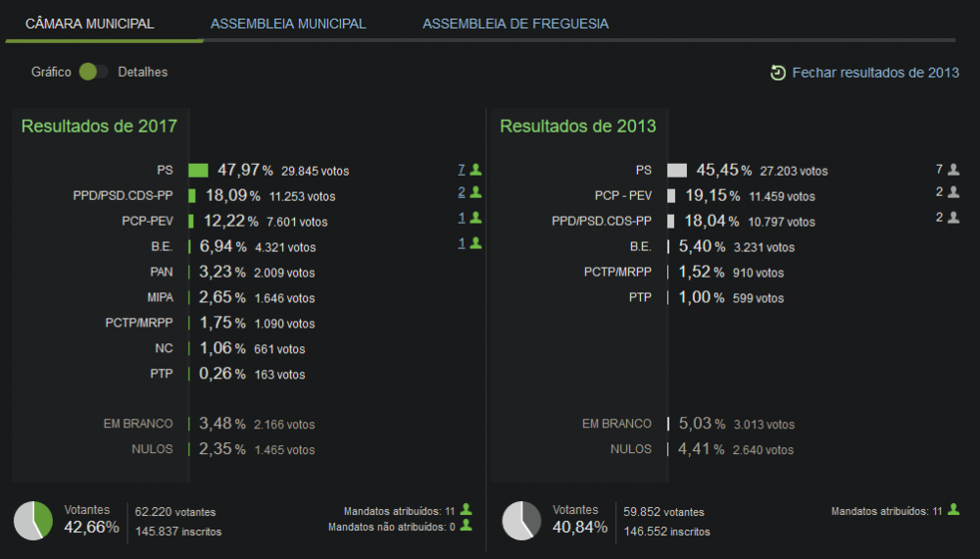Select the Gráfico view label
The image size is (980, 559).
(51, 72)
